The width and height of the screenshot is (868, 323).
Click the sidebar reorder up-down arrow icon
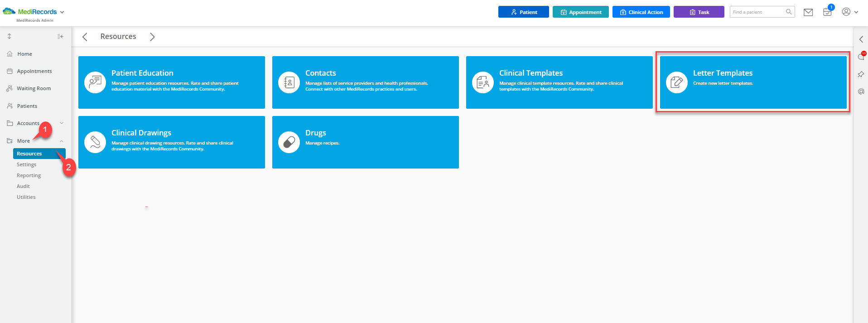(x=9, y=36)
